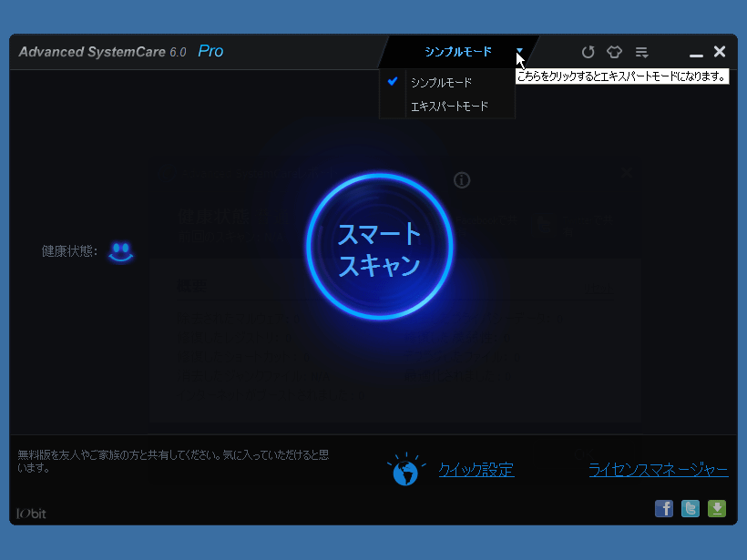
Task: Choose エキスパートモード from the dropdown
Action: click(447, 106)
